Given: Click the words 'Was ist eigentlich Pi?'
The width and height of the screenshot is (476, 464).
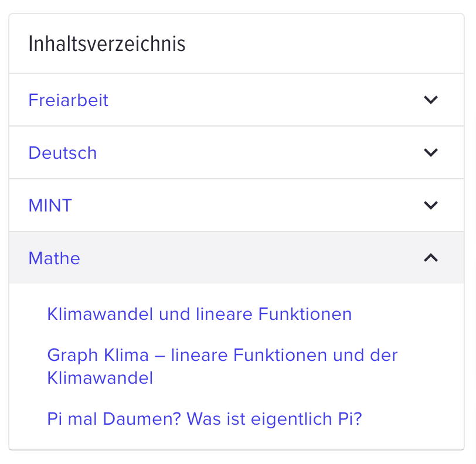Looking at the screenshot, I should [274, 419].
